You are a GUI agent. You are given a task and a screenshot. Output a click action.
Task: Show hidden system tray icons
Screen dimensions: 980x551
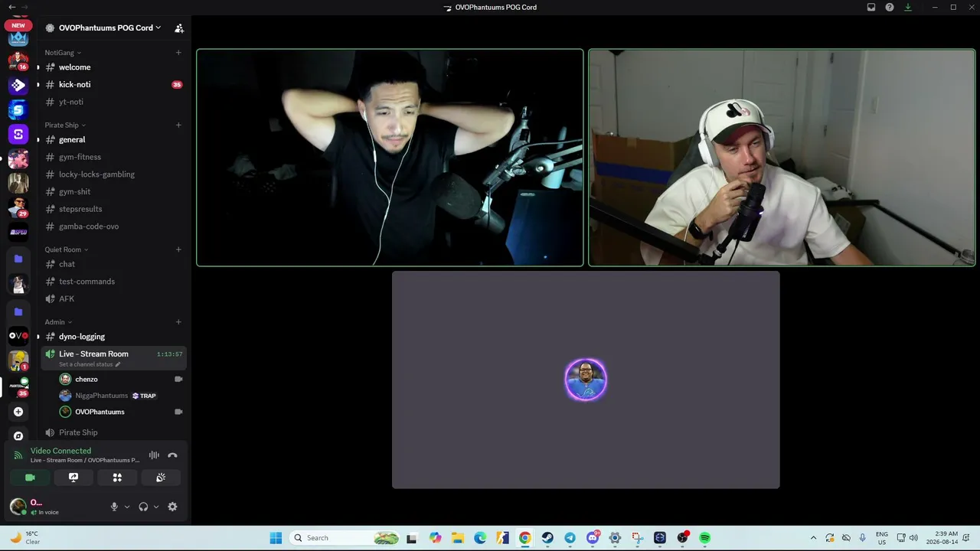tap(813, 538)
